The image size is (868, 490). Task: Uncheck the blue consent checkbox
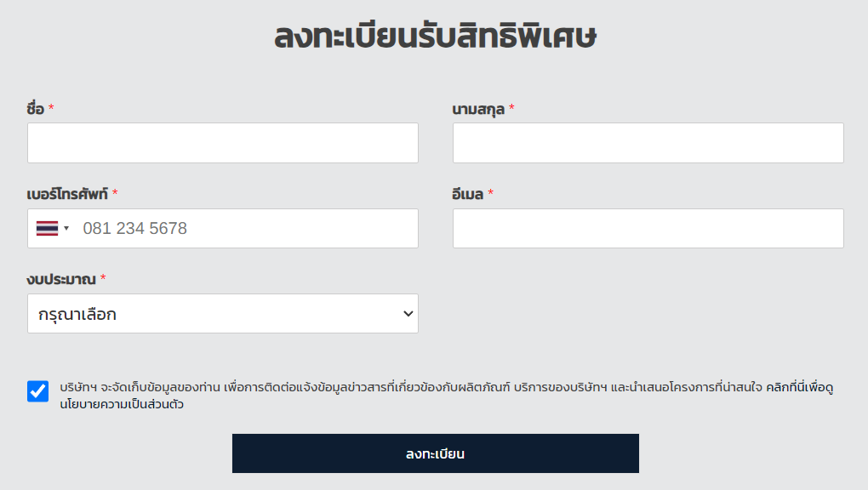coord(37,390)
